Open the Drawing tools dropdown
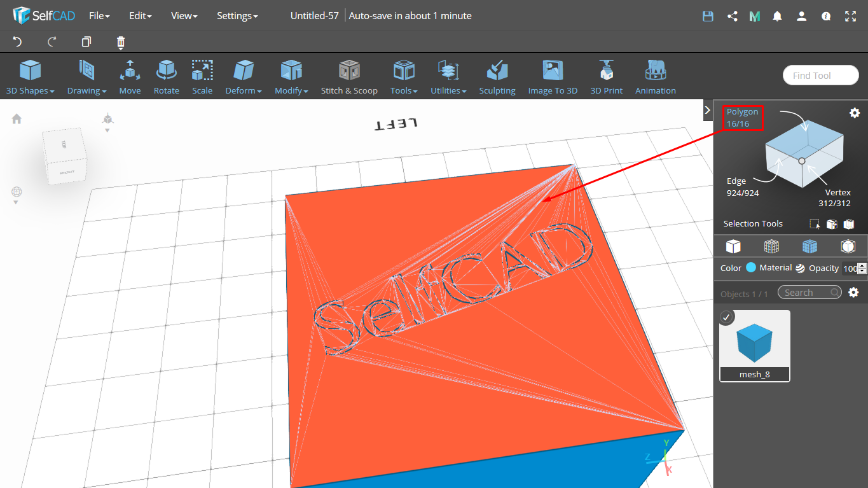 (x=86, y=77)
